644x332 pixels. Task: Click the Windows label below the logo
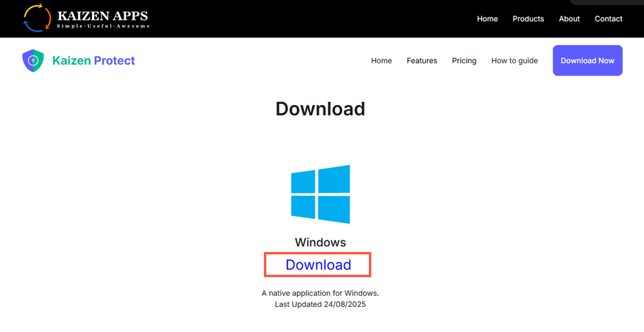pyautogui.click(x=320, y=242)
